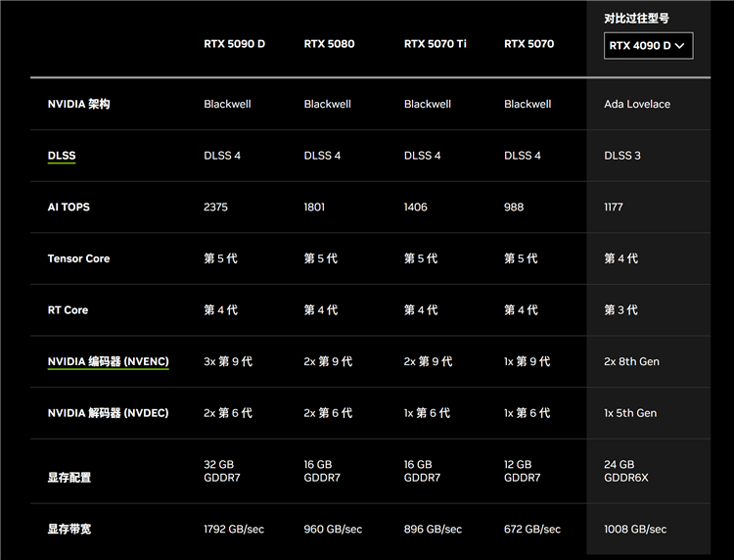Click the Ada Lovelace architecture cell
This screenshot has width=734, height=560.
637,104
